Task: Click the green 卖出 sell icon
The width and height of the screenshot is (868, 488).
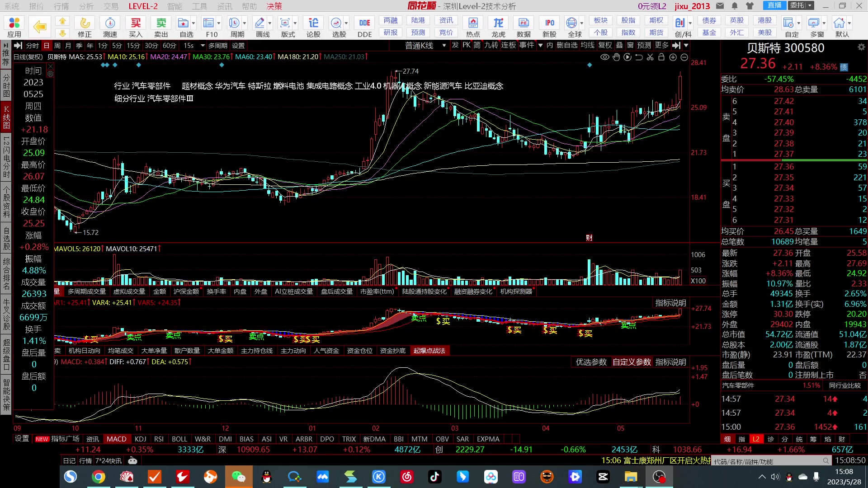Action: [x=161, y=27]
